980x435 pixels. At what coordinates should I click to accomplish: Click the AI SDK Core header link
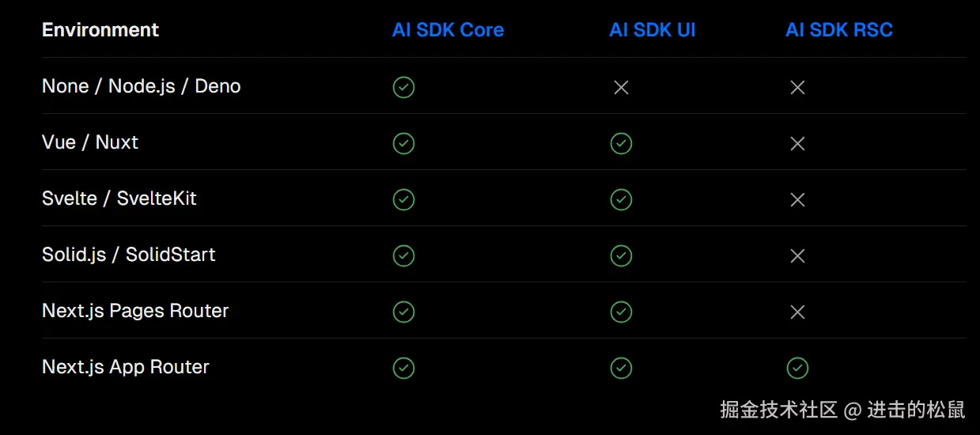(x=448, y=30)
